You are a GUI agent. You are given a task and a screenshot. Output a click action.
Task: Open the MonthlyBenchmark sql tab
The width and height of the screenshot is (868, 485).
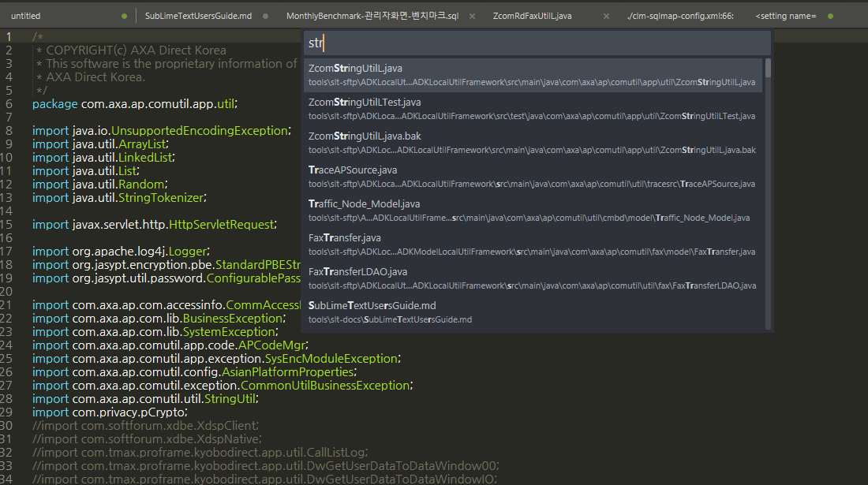pos(372,16)
